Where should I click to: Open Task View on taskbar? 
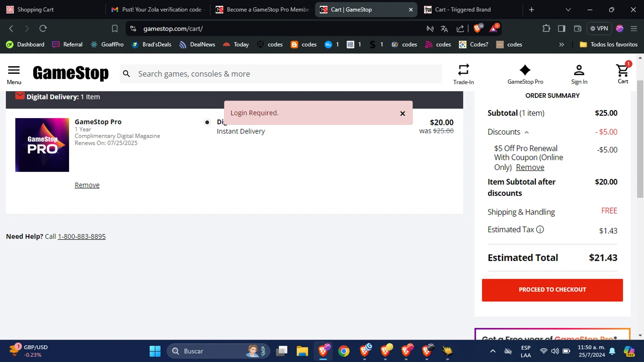coord(282,351)
